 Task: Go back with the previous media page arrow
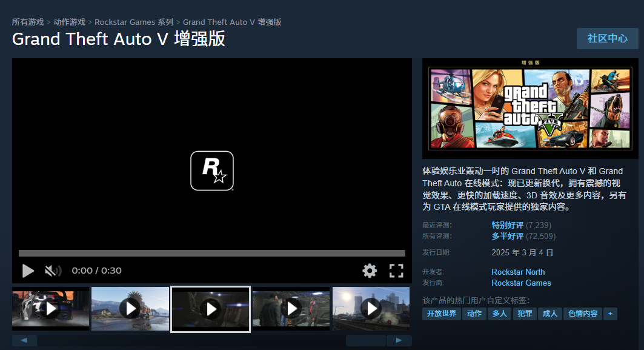point(25,340)
